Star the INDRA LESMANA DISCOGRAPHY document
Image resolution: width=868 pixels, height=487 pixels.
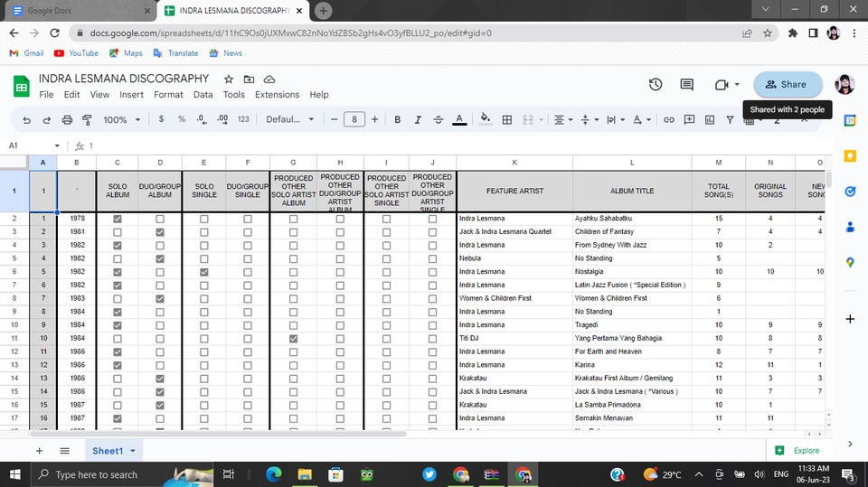[x=228, y=80]
